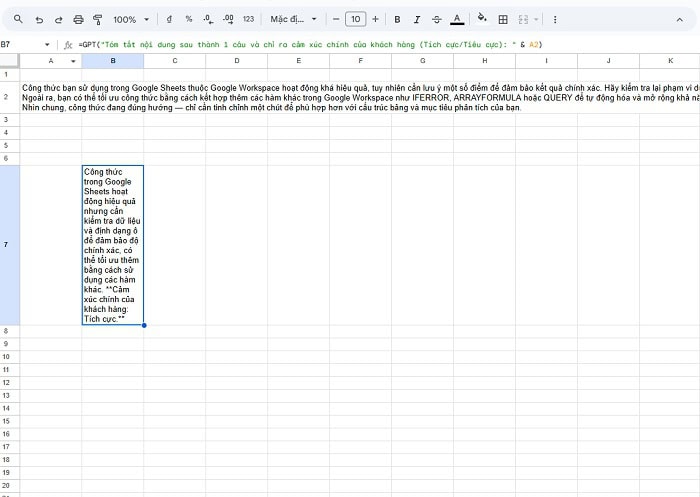The width and height of the screenshot is (700, 497).
Task: Decrease font size with minus button
Action: click(x=336, y=19)
